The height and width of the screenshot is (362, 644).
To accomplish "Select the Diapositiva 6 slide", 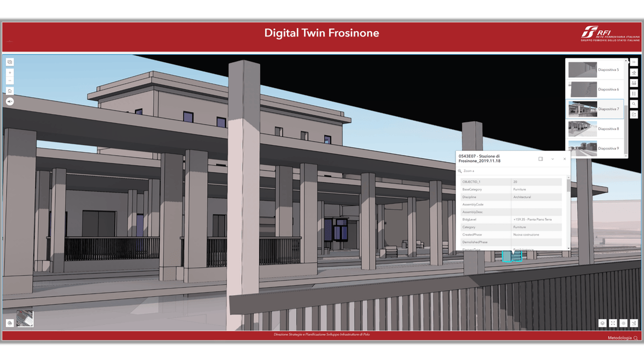I will coord(595,89).
